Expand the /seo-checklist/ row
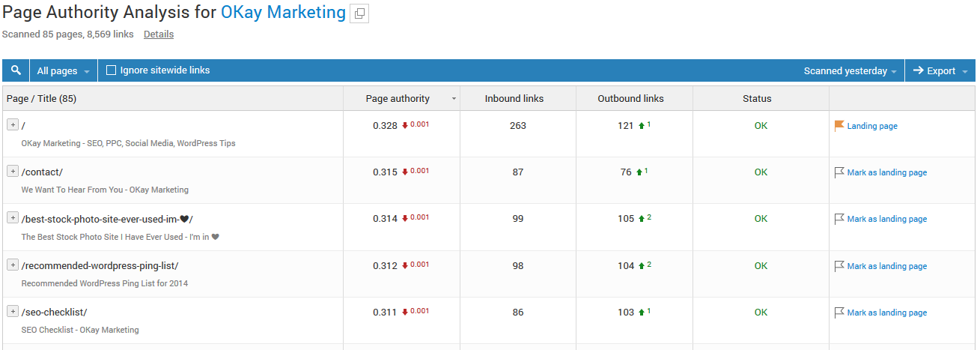This screenshot has height=350, width=980. pos(12,311)
